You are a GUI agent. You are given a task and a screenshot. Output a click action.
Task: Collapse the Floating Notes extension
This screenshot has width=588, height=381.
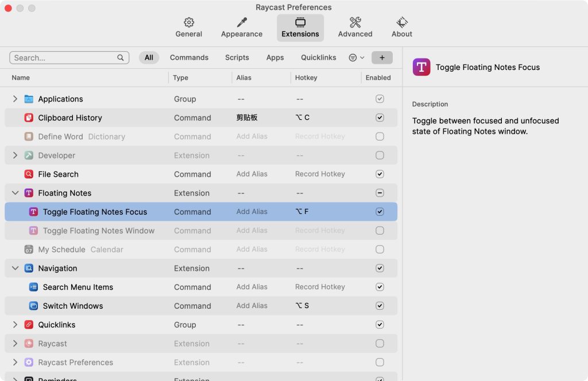click(x=15, y=193)
